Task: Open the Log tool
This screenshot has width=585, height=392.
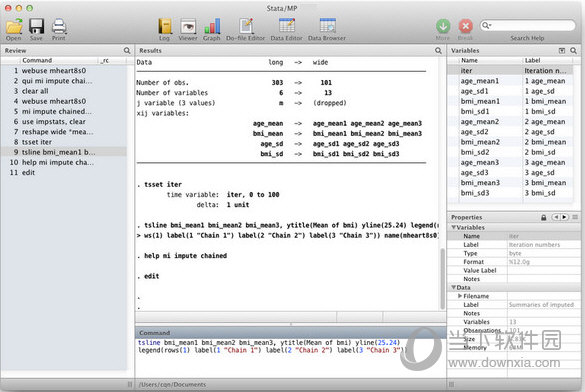Action: (165, 26)
